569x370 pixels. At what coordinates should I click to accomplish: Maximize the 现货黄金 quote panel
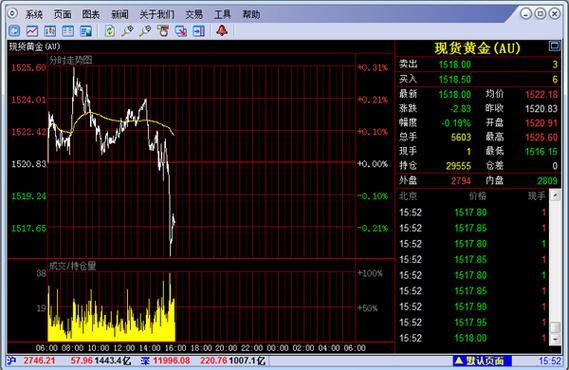pos(554,46)
